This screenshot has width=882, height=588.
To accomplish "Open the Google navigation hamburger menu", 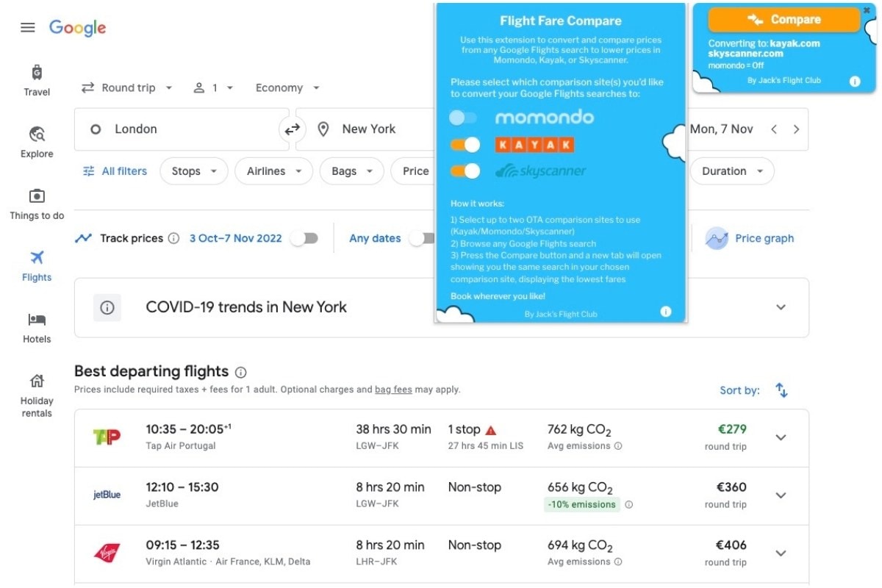I will [x=27, y=27].
